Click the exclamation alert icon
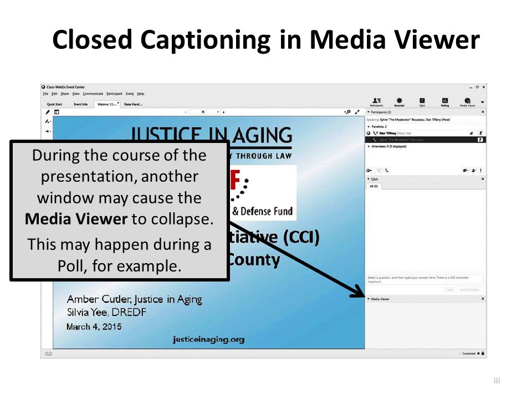This screenshot has height=399, width=532. [481, 170]
